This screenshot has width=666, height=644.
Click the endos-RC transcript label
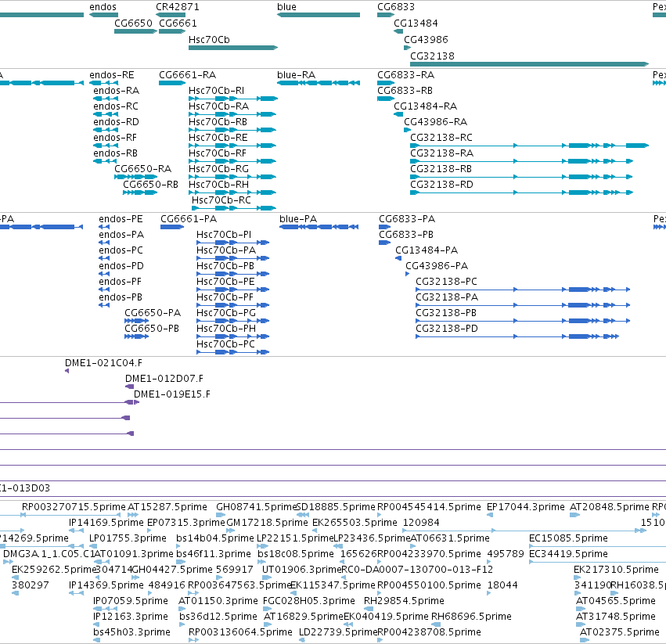(116, 106)
